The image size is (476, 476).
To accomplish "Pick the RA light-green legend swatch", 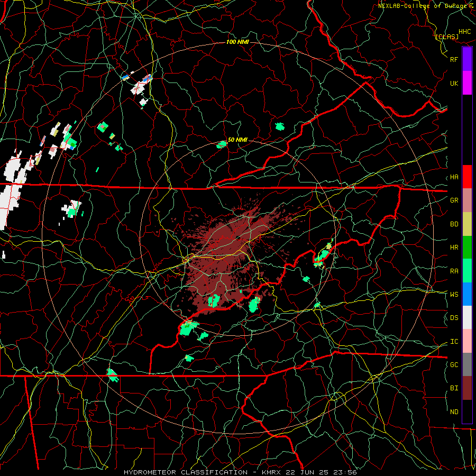I will (467, 271).
